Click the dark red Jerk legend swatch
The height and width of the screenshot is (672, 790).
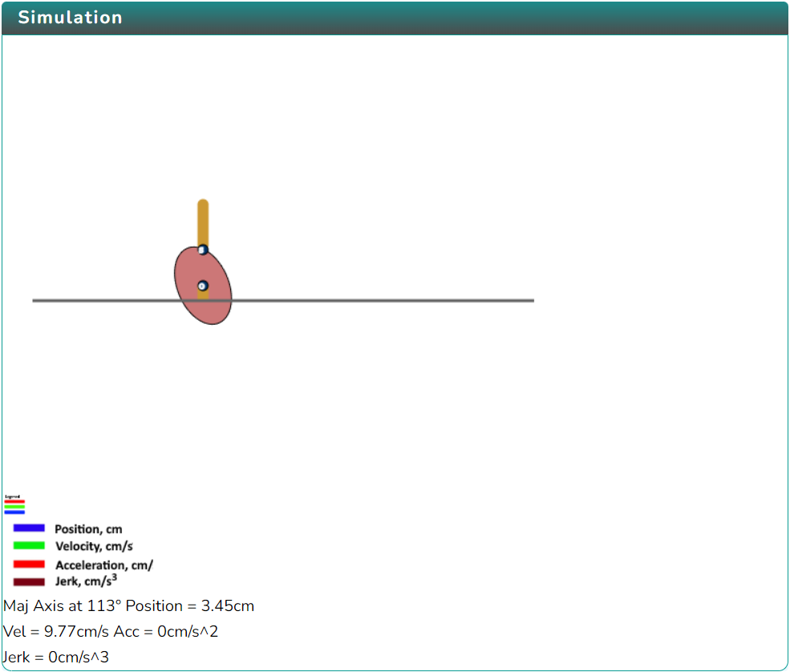(x=29, y=582)
